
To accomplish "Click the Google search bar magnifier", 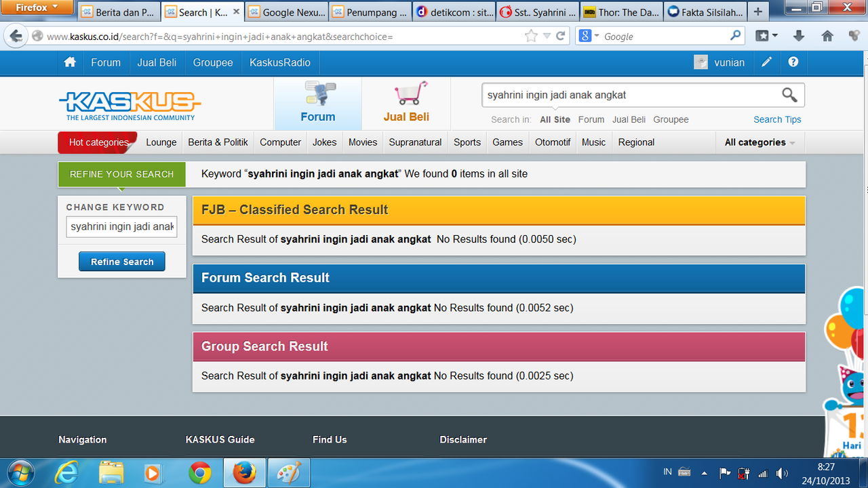I will coord(736,37).
